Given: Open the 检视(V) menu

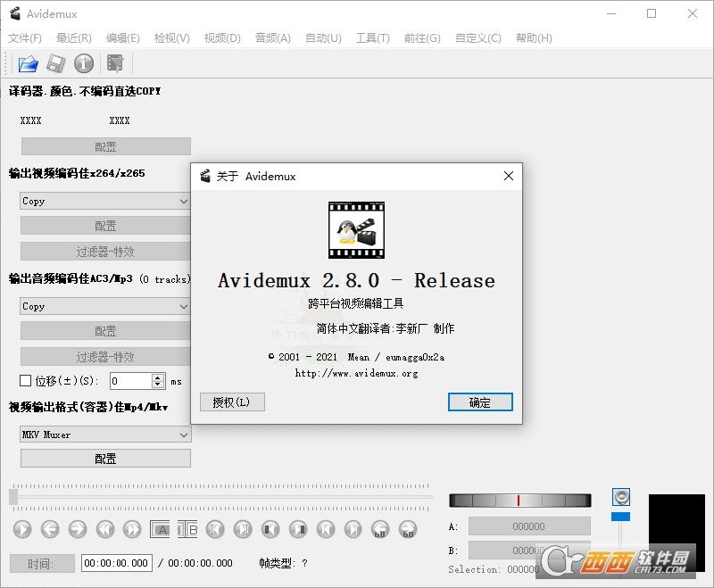Looking at the screenshot, I should click(x=172, y=38).
